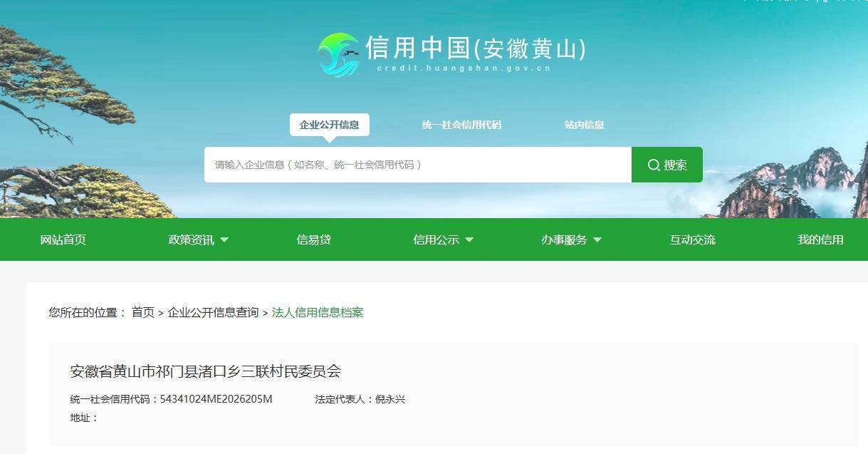Image resolution: width=868 pixels, height=454 pixels.
Task: Click inside the enterprise search input field
Action: click(x=417, y=165)
